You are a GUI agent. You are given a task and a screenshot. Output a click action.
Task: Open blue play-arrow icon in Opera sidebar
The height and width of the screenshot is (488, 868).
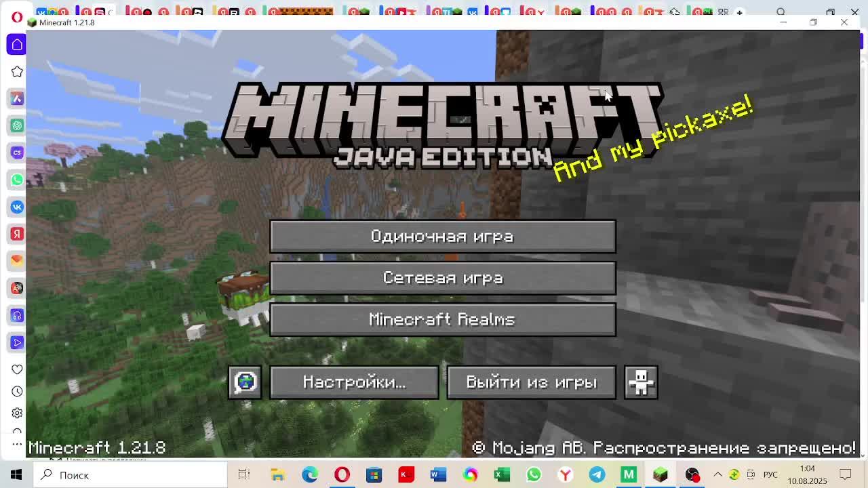click(17, 342)
